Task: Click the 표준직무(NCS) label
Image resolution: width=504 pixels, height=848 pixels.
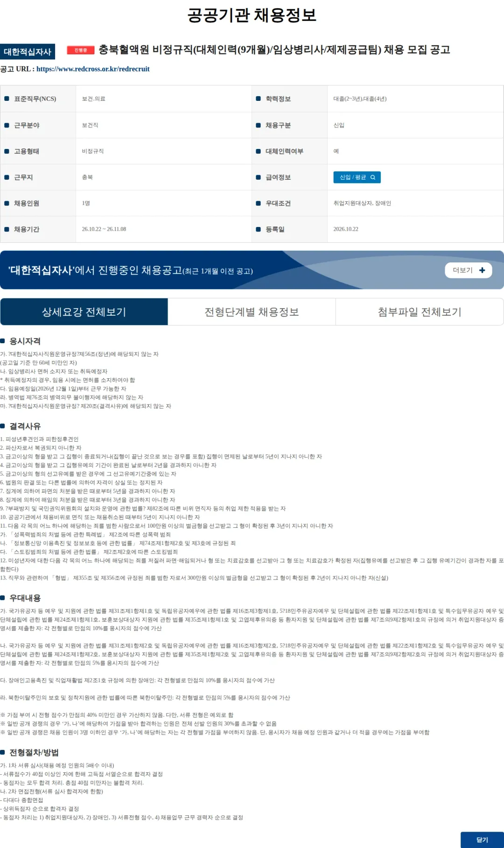Action: (35, 99)
